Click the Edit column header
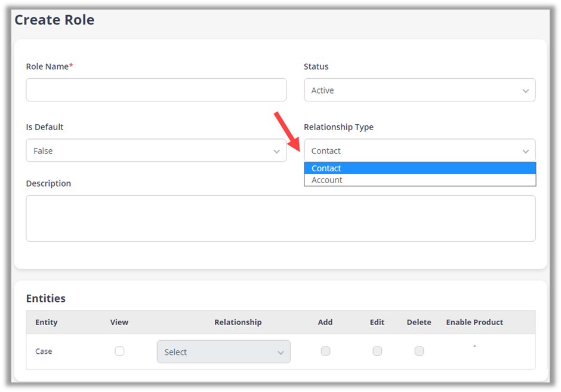The image size is (561, 392). 377,322
